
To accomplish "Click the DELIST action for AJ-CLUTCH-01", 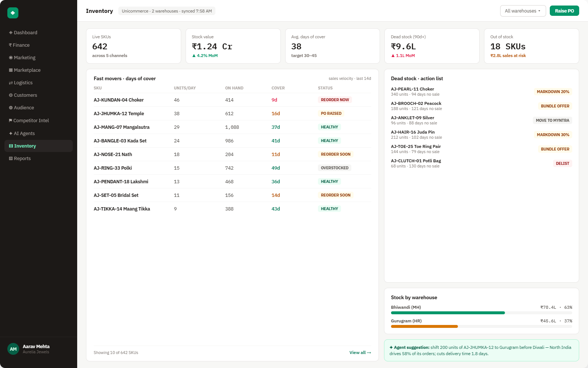I will click(x=562, y=163).
